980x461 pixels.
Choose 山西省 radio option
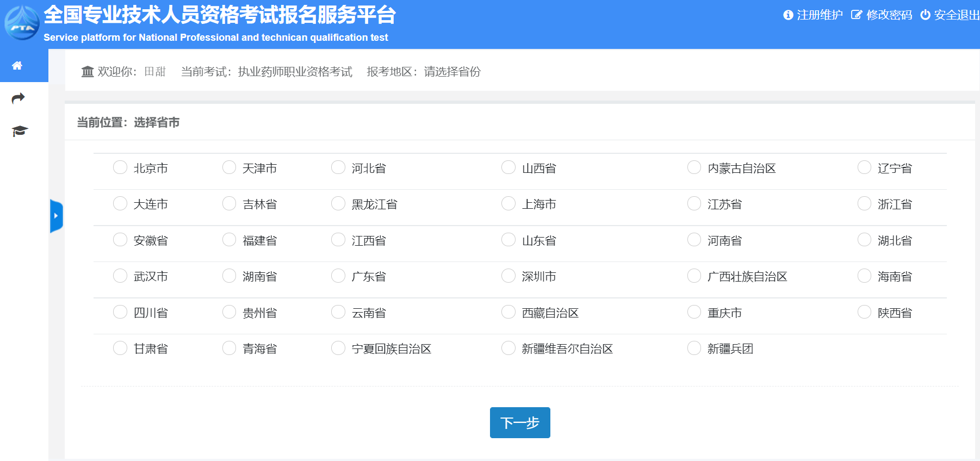pyautogui.click(x=508, y=167)
